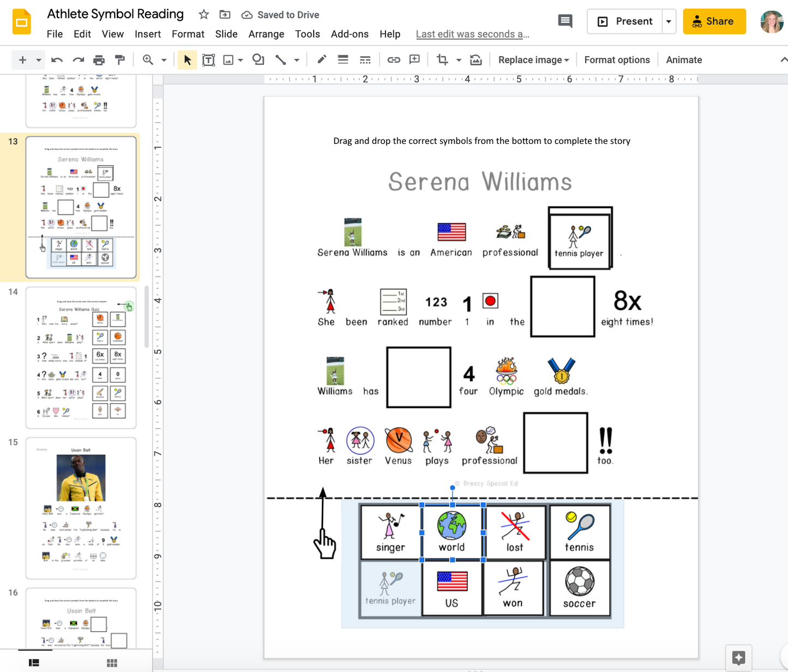Screen dimensions: 788x672
Task: Open the Format menu
Action: [188, 34]
